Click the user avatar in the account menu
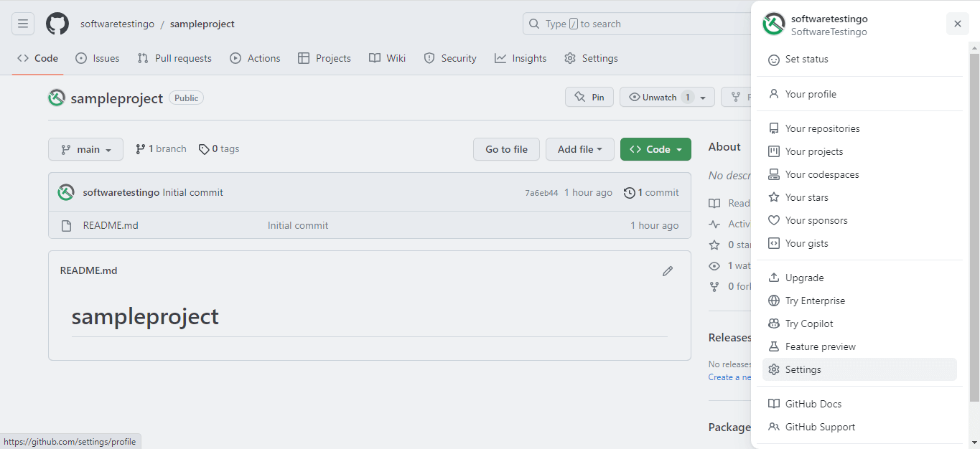This screenshot has width=980, height=449. pos(774,24)
